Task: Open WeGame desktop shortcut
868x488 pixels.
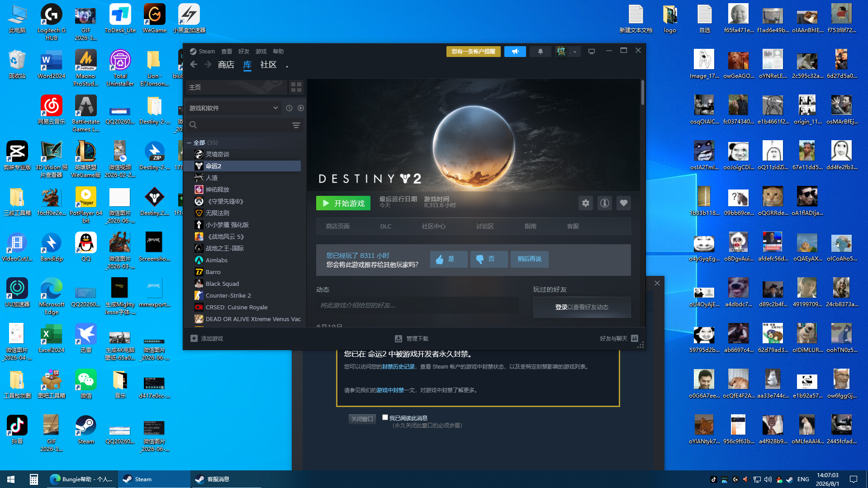Action: tap(154, 19)
